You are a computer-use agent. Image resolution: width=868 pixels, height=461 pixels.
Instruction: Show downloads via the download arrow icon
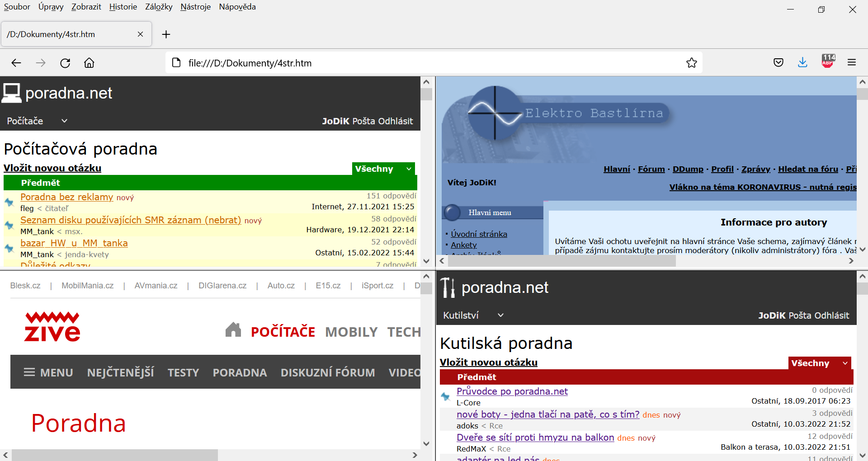click(x=803, y=62)
